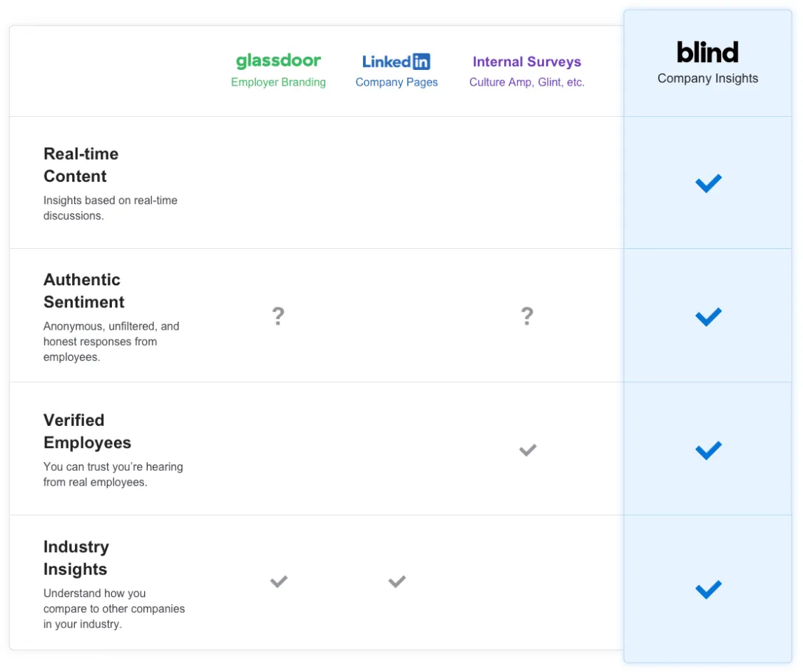Click Internal Surveys' gray checkmark for Verified Employees
The image size is (803, 672).
528,450
